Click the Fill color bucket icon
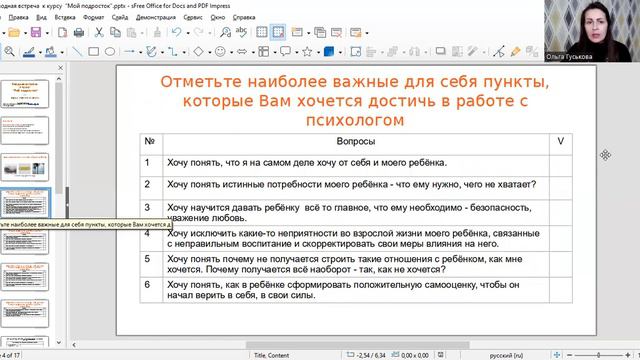 (51, 52)
